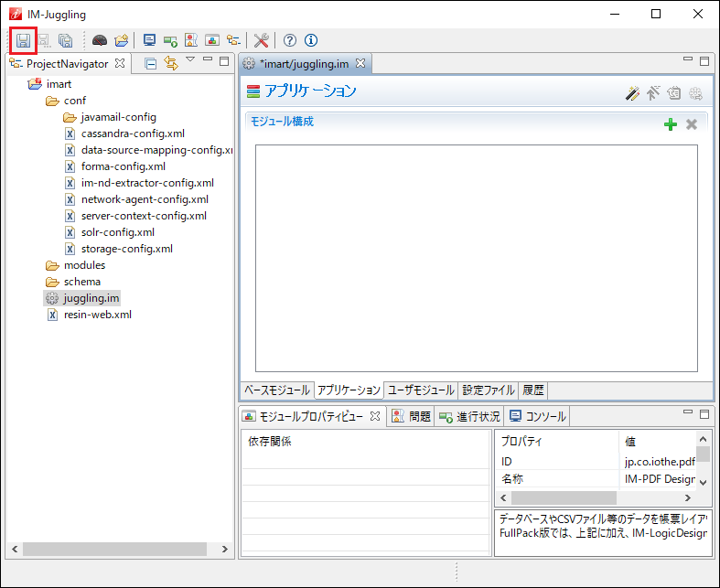Click the Save toolbar icon
This screenshot has height=588, width=720.
(22, 40)
